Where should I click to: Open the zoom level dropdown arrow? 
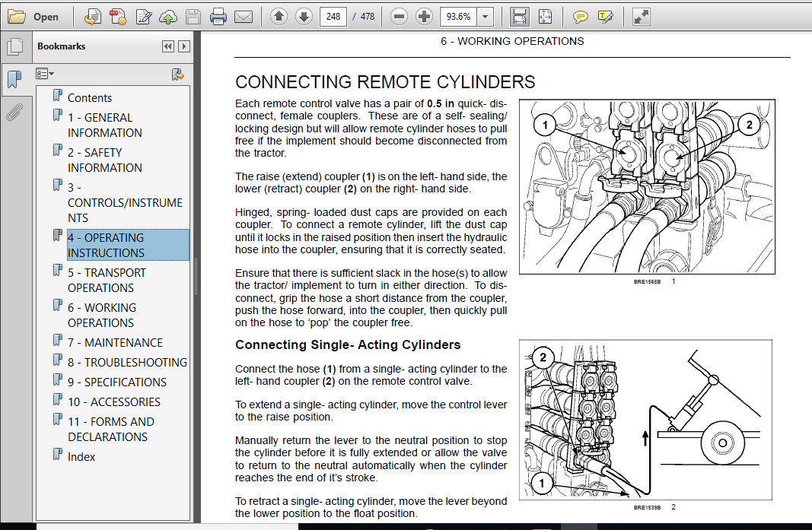[x=486, y=17]
